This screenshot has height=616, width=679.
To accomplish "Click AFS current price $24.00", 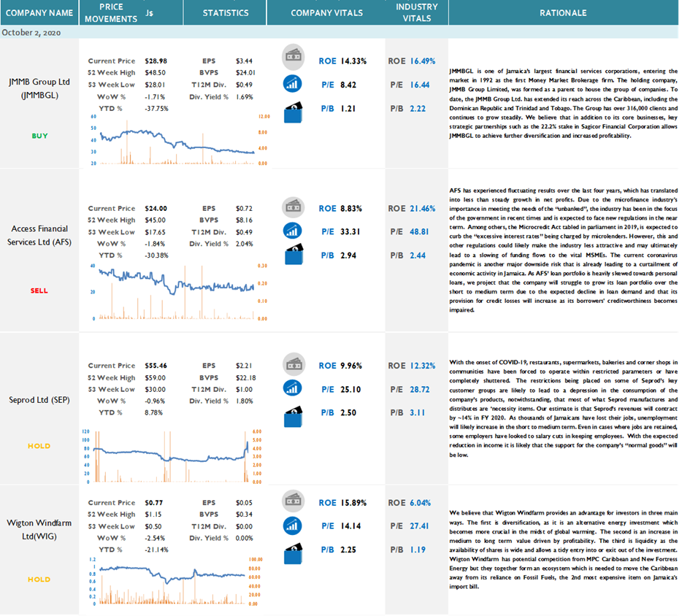I will point(156,208).
